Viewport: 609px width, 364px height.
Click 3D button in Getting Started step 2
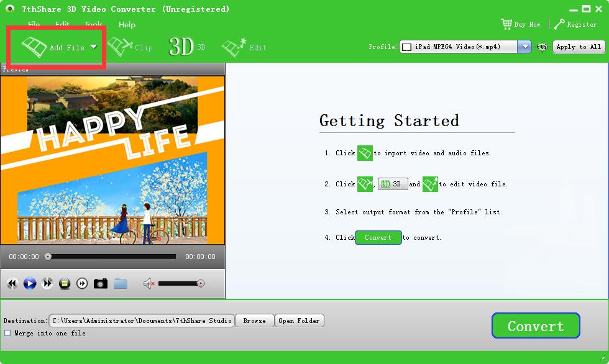click(393, 184)
